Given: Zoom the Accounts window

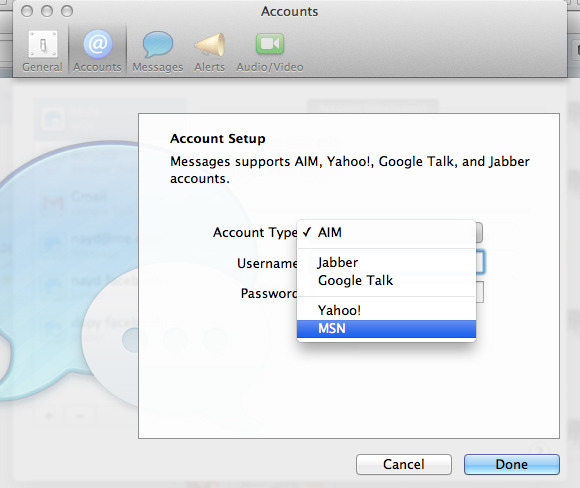Looking at the screenshot, I should (x=67, y=11).
